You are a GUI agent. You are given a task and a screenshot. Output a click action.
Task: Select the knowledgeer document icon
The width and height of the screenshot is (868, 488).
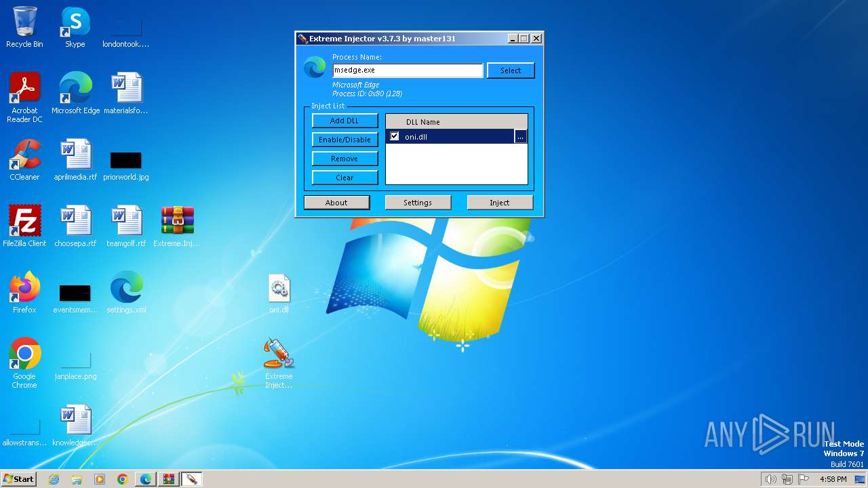click(75, 426)
